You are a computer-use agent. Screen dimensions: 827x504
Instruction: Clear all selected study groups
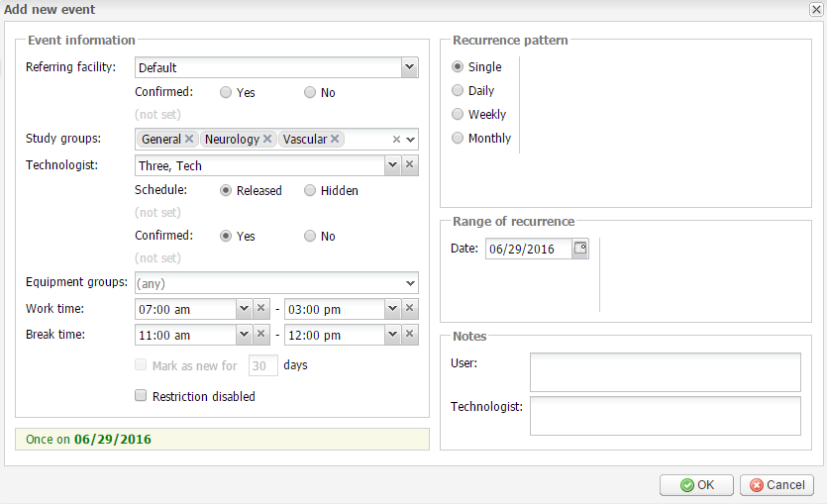coord(396,140)
